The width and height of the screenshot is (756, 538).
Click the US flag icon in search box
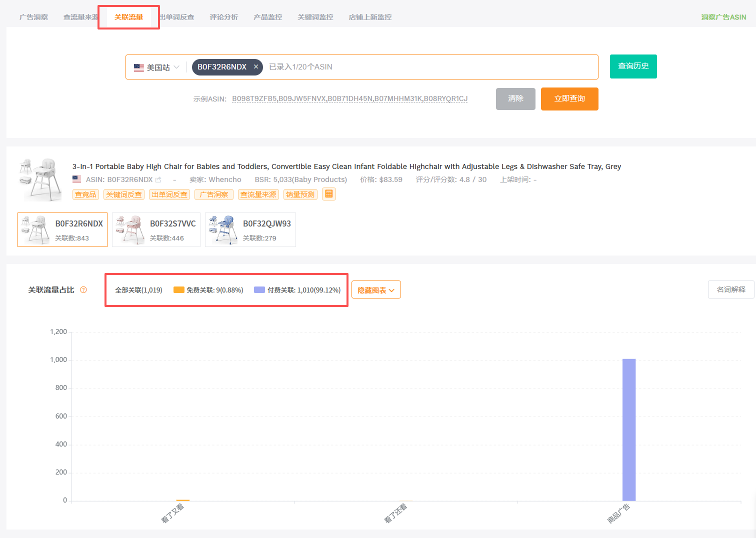click(139, 67)
